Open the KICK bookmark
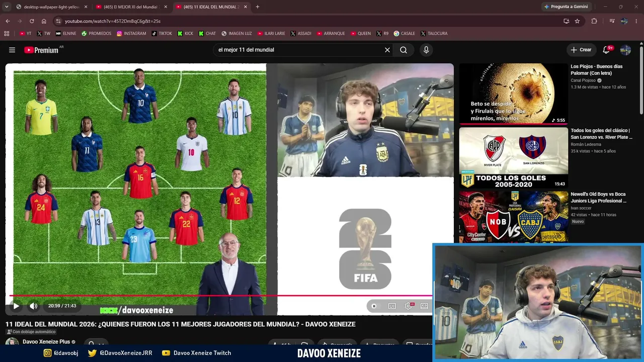Screen dimensions: 644x362 [185, 34]
